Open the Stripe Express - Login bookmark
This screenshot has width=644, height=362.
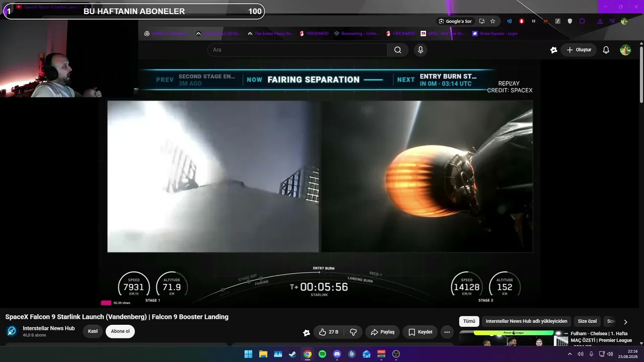pos(495,34)
